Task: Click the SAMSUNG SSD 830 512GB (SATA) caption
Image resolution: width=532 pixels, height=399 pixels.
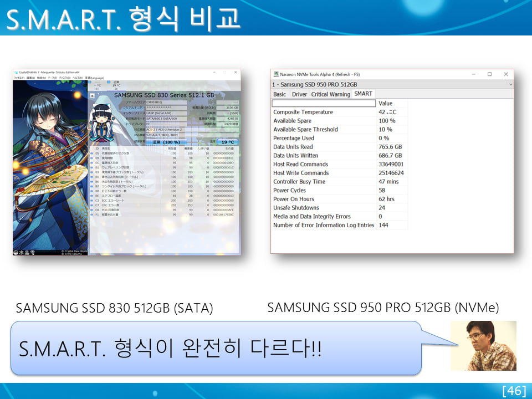Action: 114,308
